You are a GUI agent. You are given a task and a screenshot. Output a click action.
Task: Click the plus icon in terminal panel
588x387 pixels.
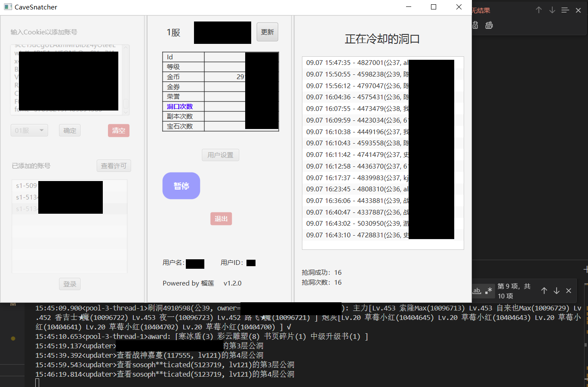point(585,270)
